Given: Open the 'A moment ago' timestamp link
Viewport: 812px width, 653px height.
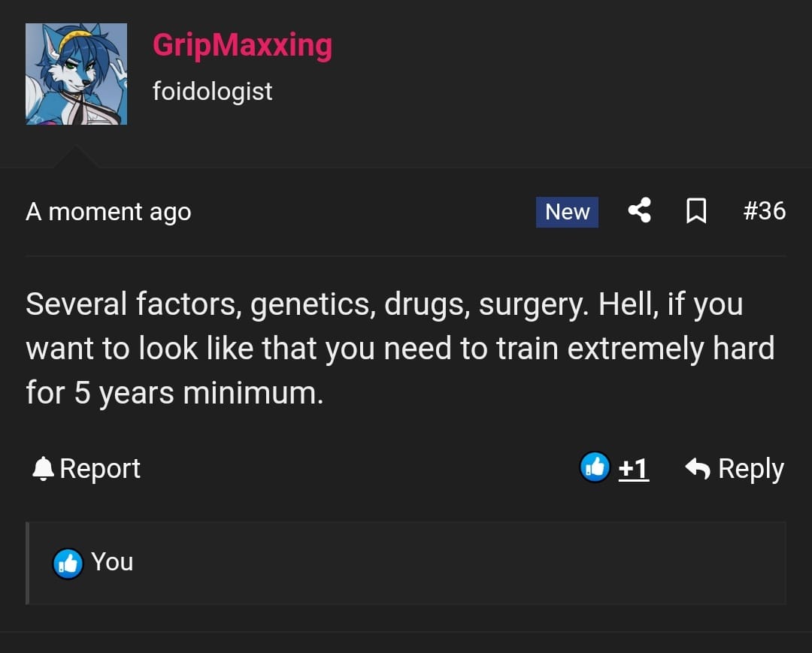Looking at the screenshot, I should point(109,212).
